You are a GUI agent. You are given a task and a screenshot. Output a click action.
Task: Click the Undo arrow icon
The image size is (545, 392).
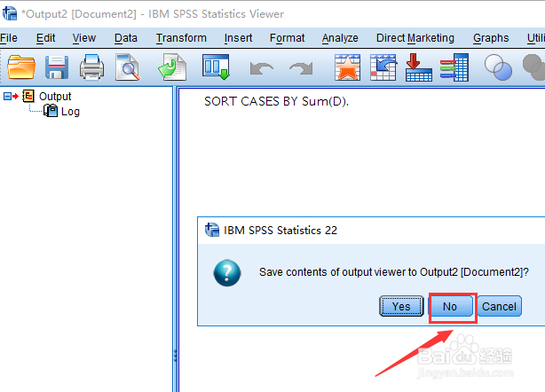[261, 68]
